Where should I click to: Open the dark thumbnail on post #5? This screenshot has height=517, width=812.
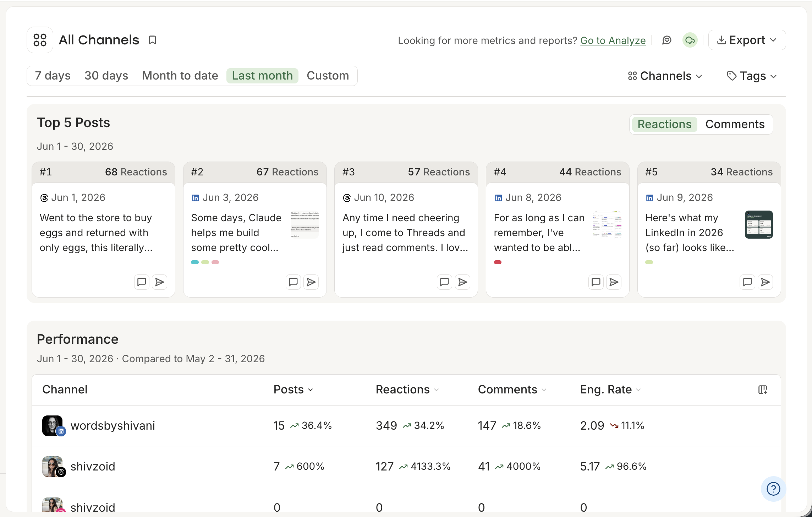759,224
